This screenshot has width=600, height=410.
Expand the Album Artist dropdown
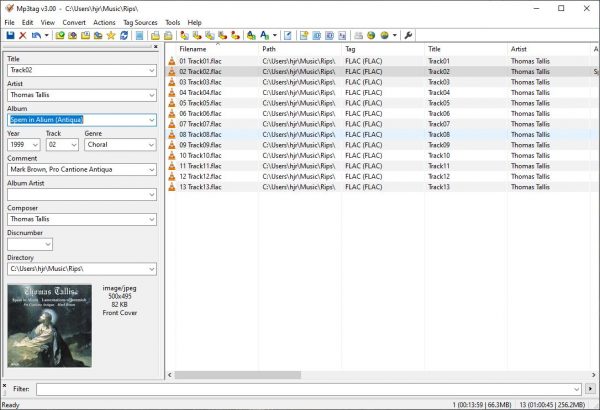click(x=152, y=194)
